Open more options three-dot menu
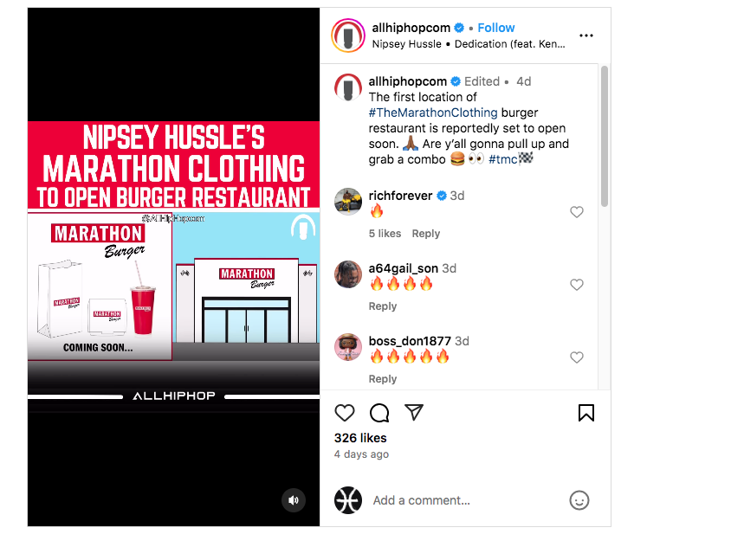Screen dimensions: 744x560 tap(586, 35)
